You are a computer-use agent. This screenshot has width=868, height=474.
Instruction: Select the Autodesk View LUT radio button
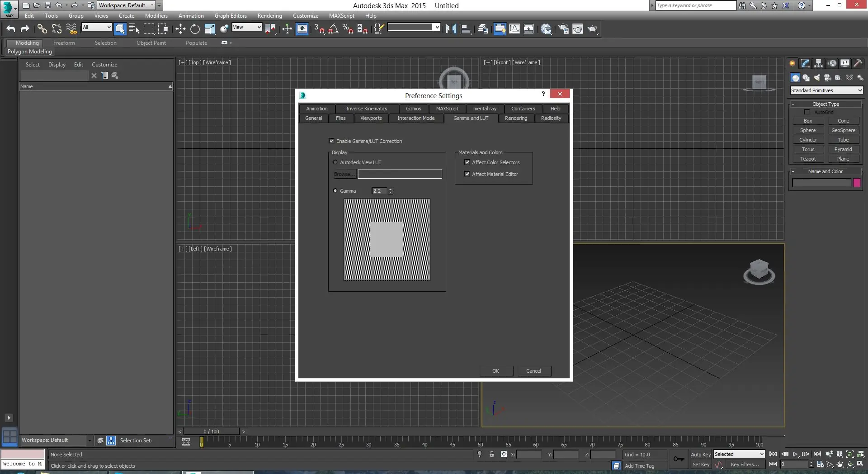coord(335,162)
